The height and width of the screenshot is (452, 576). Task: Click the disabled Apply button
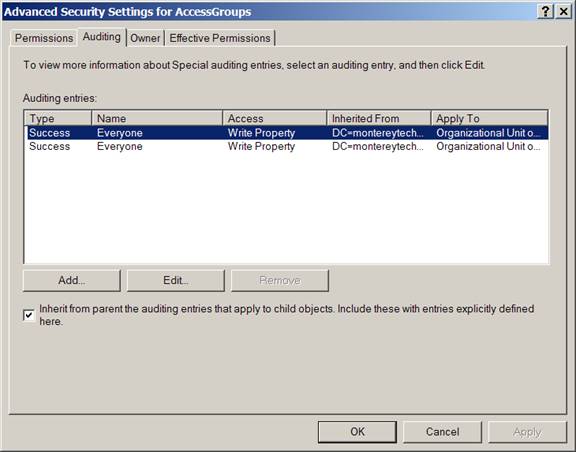coord(527,431)
